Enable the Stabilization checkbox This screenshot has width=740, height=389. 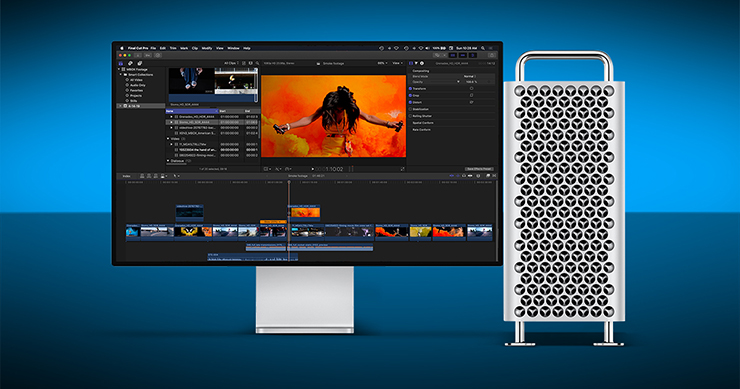[x=411, y=109]
